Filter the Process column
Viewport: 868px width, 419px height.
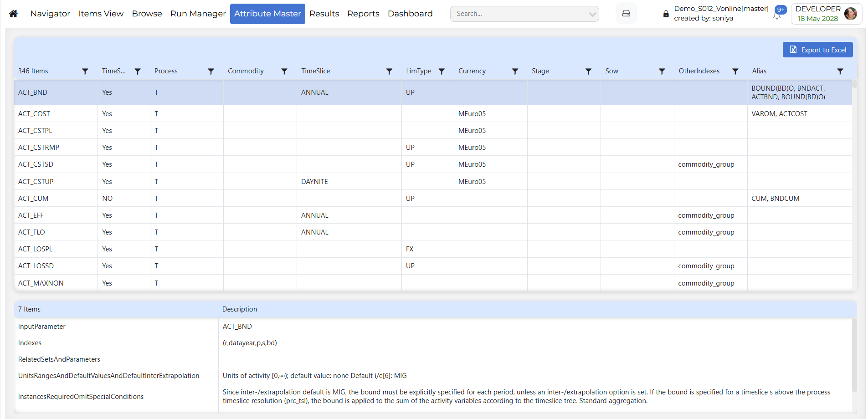(x=211, y=72)
